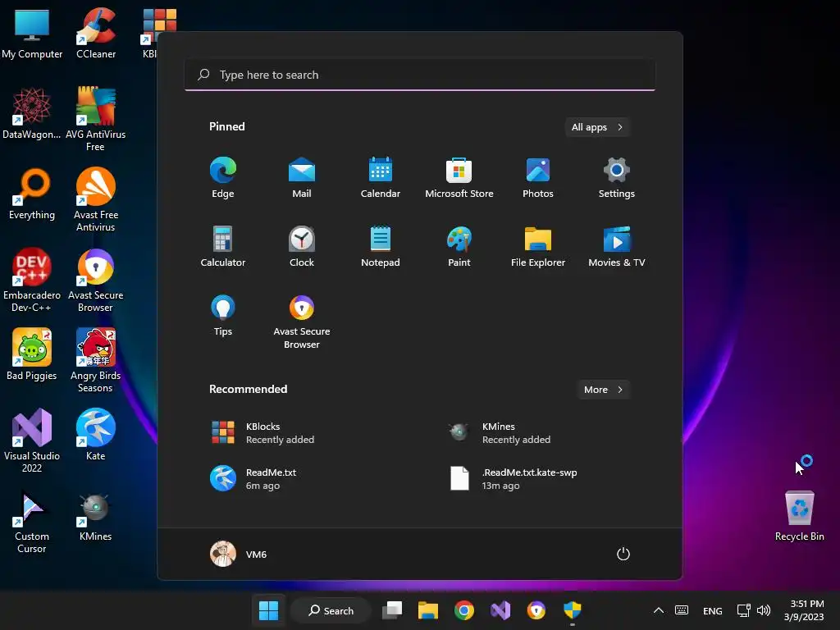Click the network tray icon

click(x=743, y=610)
